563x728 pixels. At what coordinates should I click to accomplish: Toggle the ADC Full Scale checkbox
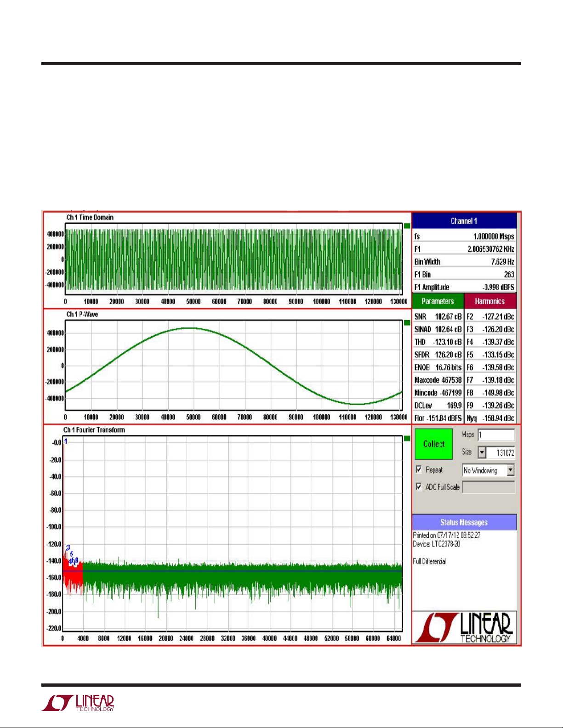pyautogui.click(x=419, y=487)
